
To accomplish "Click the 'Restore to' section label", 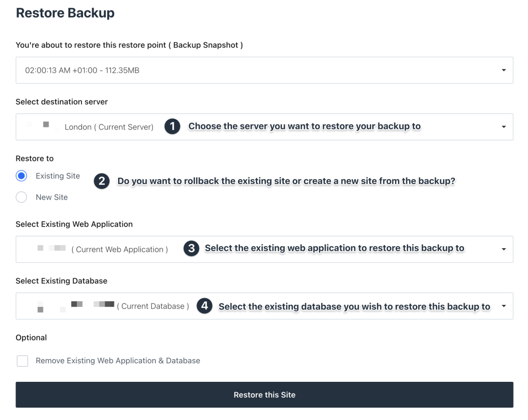I will (x=35, y=158).
